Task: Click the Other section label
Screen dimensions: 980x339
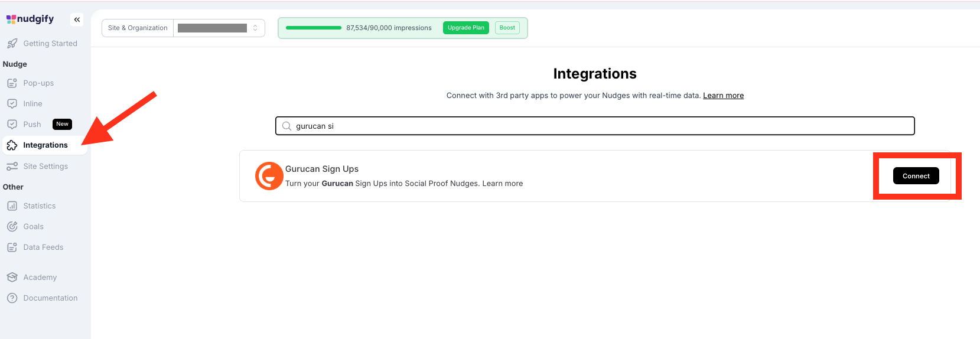Action: click(x=13, y=187)
